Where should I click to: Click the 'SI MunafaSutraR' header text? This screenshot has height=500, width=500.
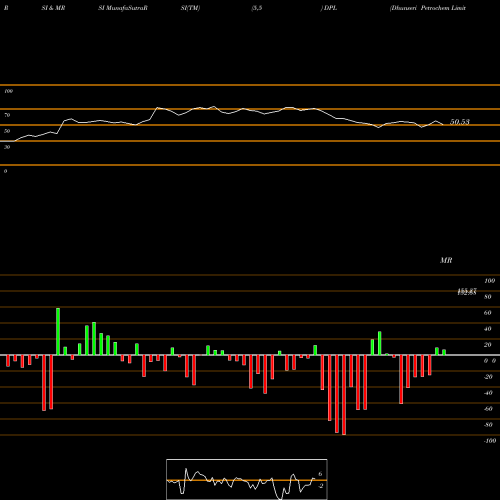123,8
